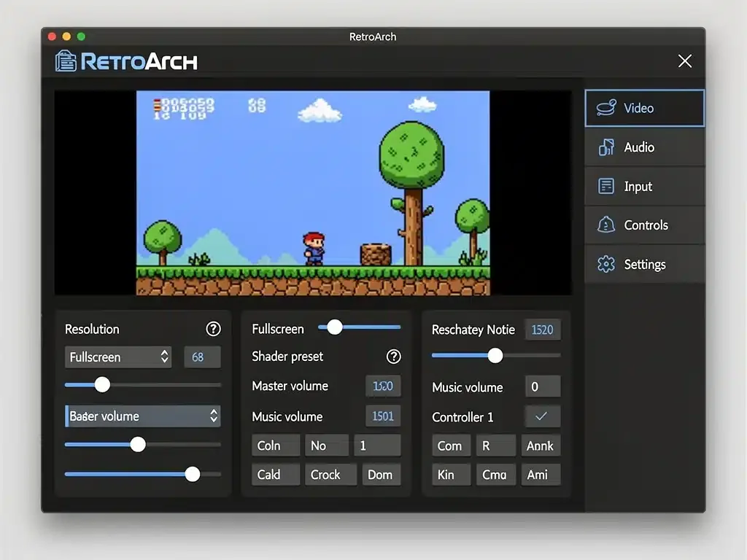The image size is (747, 560).
Task: Open the Fullscreen resolution dropdown
Action: coord(118,357)
